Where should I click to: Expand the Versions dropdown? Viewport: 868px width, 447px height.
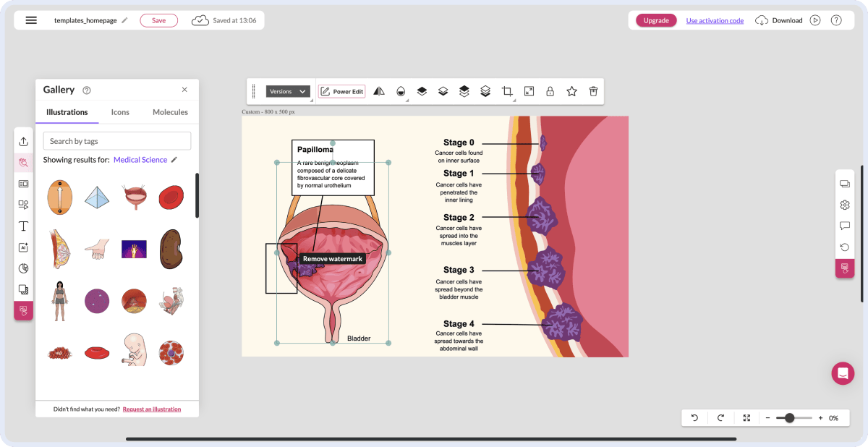click(x=288, y=91)
